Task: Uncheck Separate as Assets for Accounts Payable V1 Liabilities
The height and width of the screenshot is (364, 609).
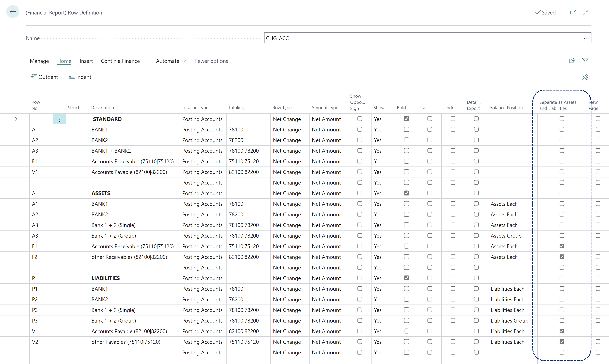Action: (562, 331)
